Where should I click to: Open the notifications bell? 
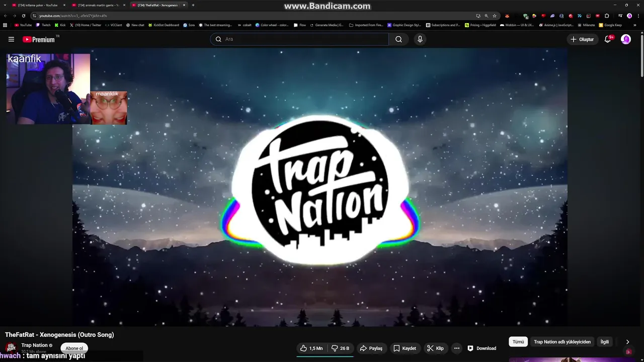(608, 39)
